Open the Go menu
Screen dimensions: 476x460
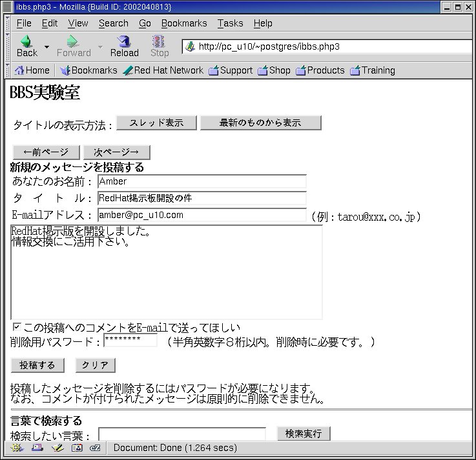pyautogui.click(x=145, y=23)
